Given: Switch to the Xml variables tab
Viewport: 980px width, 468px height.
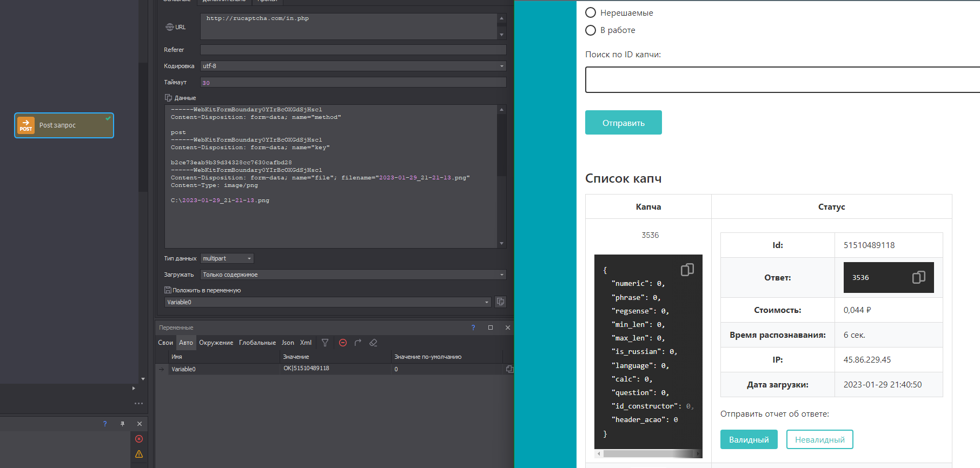Looking at the screenshot, I should tap(306, 343).
